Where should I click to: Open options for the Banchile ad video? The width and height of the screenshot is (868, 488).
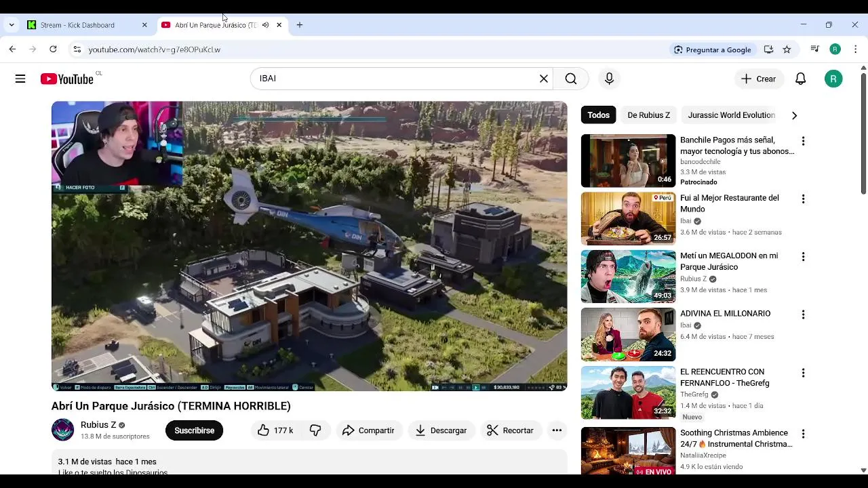(803, 141)
